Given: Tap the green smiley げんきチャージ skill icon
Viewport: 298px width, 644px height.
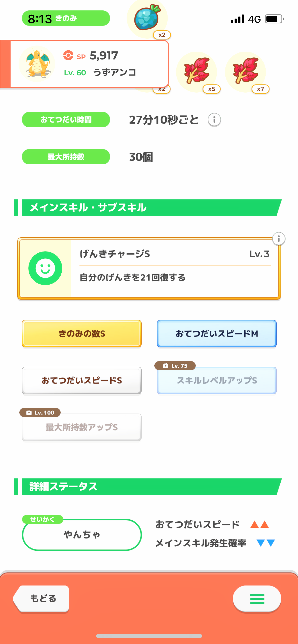Looking at the screenshot, I should [45, 268].
